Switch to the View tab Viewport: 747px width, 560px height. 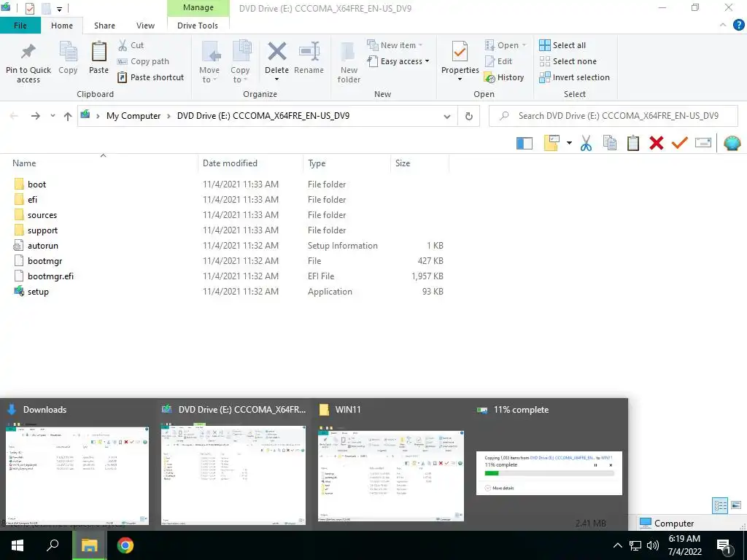click(x=145, y=26)
